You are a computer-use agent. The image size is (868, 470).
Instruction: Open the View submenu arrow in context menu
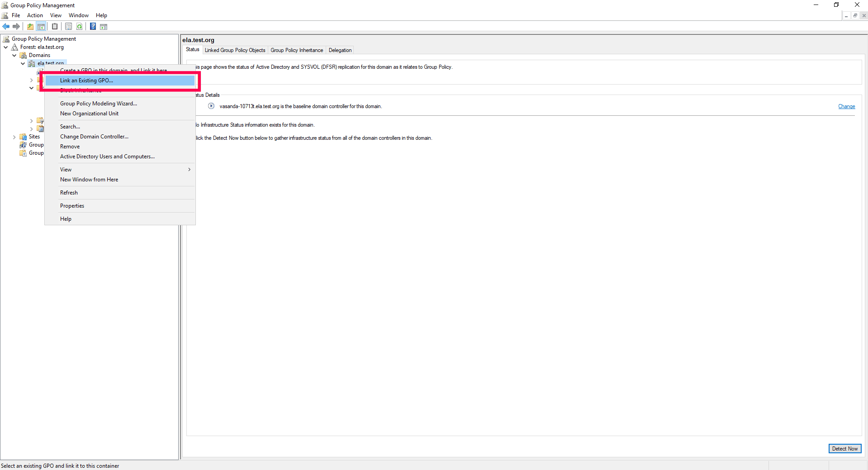coord(189,170)
